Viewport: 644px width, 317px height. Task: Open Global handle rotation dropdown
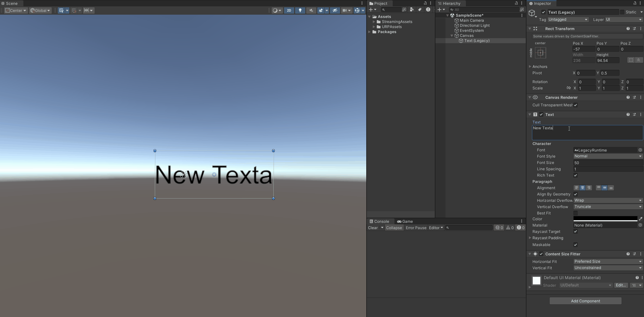40,10
